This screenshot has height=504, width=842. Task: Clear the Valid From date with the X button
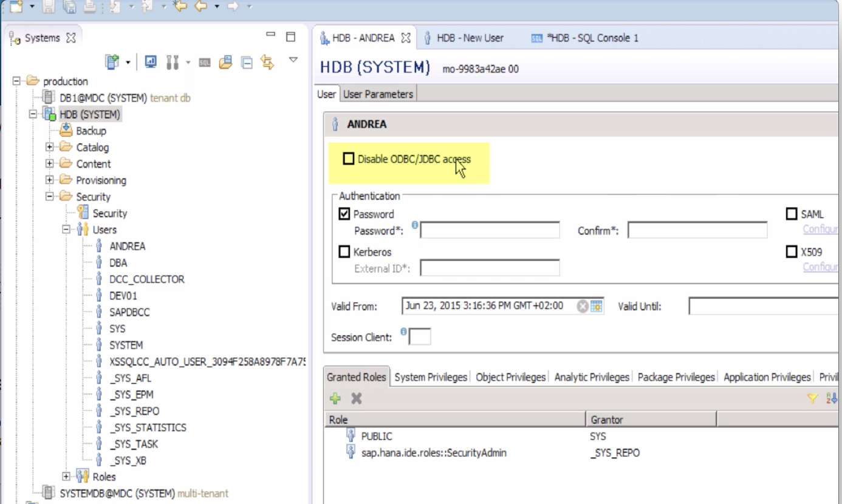(x=581, y=307)
